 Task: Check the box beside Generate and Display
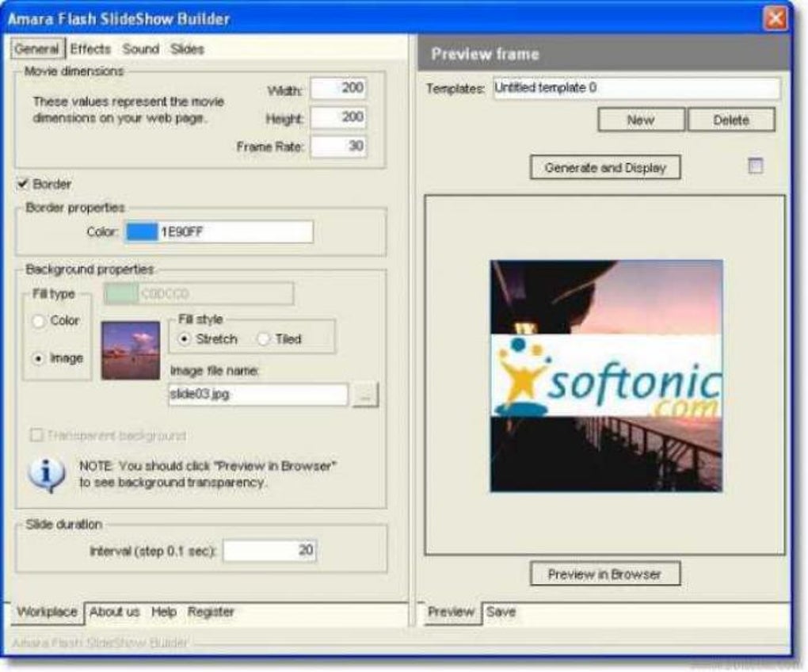click(756, 167)
